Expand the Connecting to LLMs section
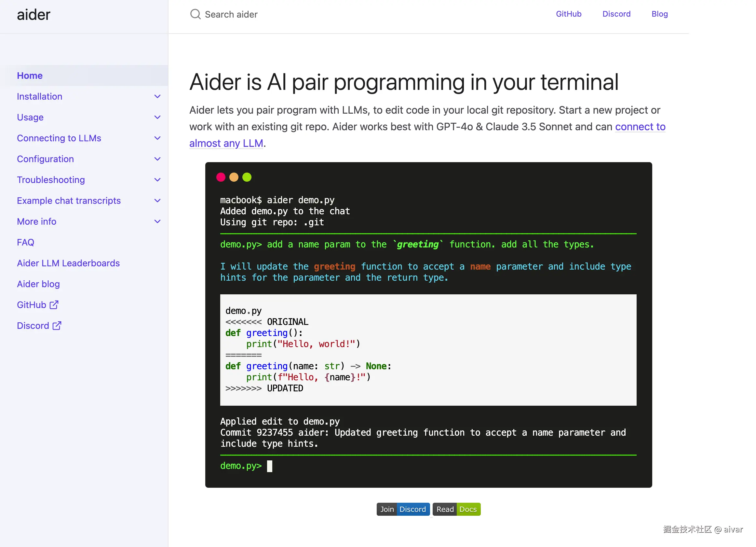The image size is (756, 547). 157,138
